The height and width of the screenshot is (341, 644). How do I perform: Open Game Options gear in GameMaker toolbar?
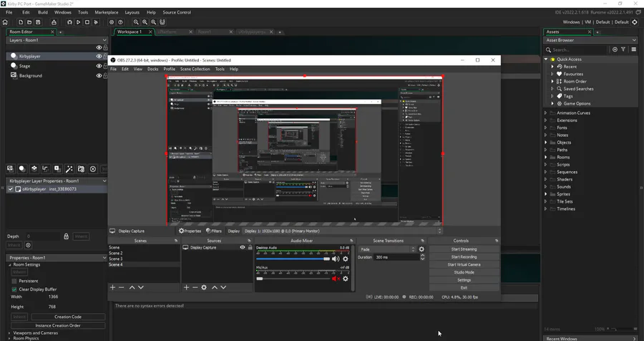click(x=112, y=22)
